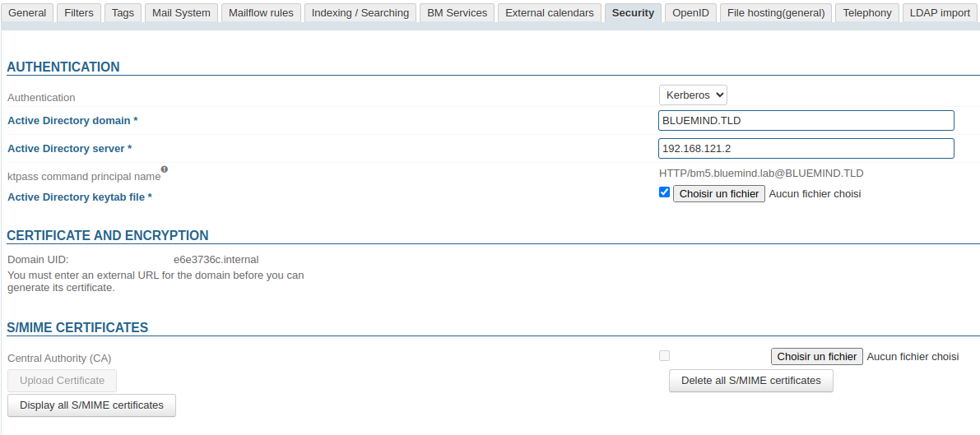
Task: Toggle the Active Directory keytab file checkbox
Action: pos(664,192)
